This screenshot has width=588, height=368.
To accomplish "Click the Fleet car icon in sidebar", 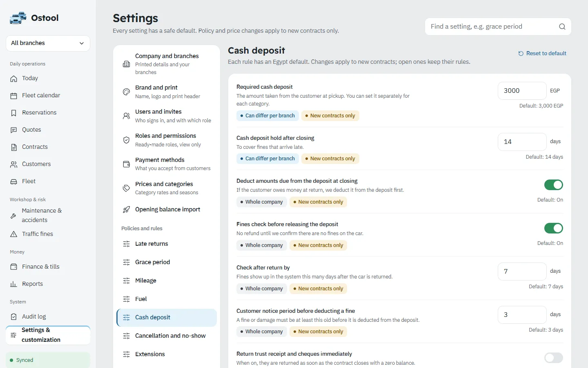I will pyautogui.click(x=14, y=182).
